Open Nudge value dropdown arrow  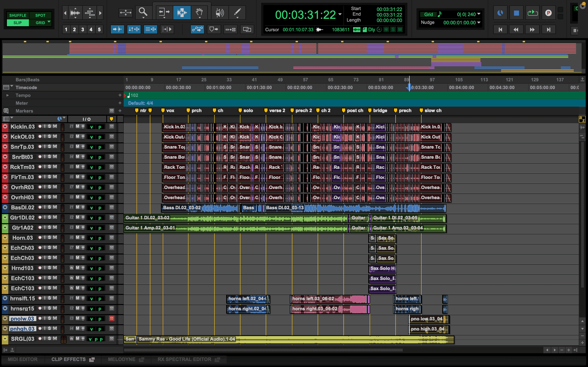click(x=479, y=23)
